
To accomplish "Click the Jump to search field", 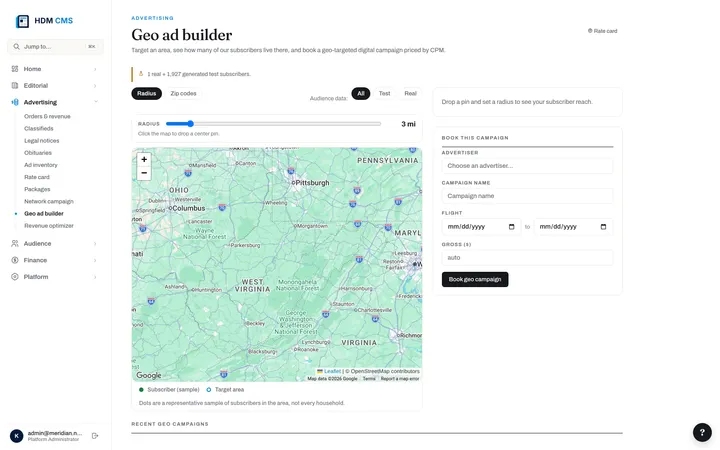I will [x=55, y=46].
